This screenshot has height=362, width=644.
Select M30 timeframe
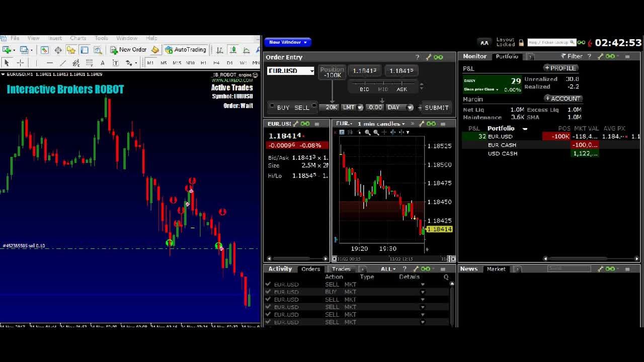190,63
